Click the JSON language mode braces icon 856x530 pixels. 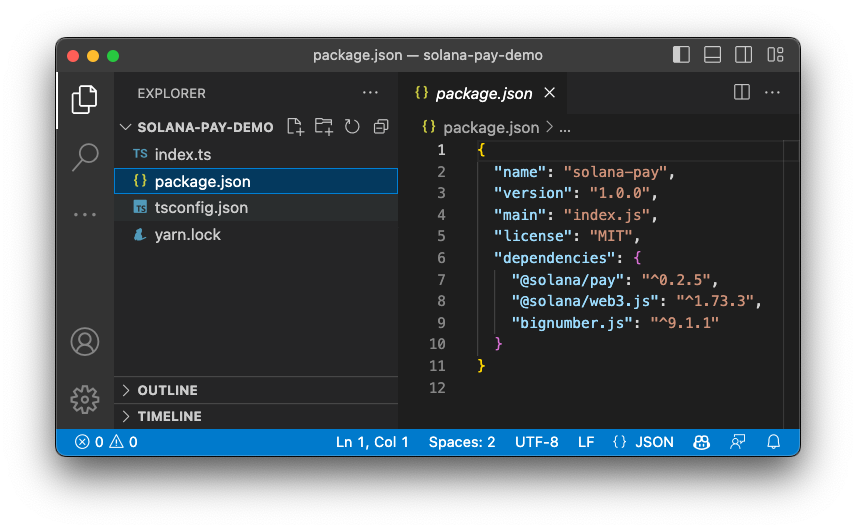(x=620, y=442)
